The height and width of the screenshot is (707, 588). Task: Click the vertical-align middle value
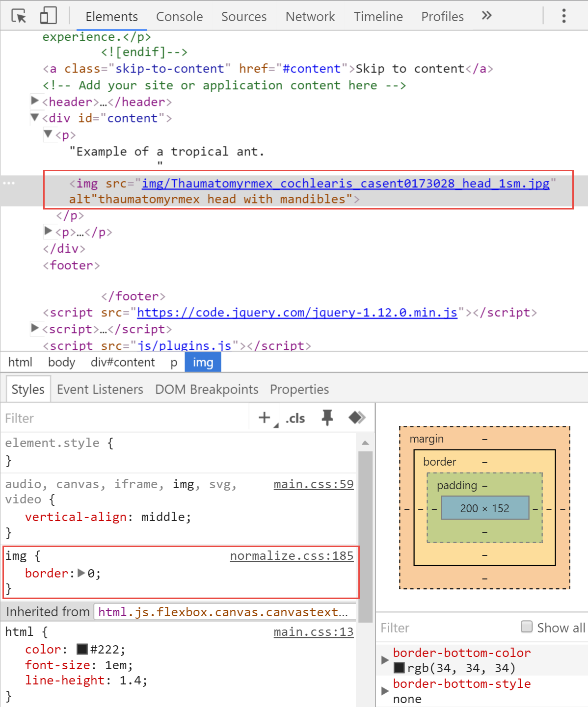tap(163, 517)
